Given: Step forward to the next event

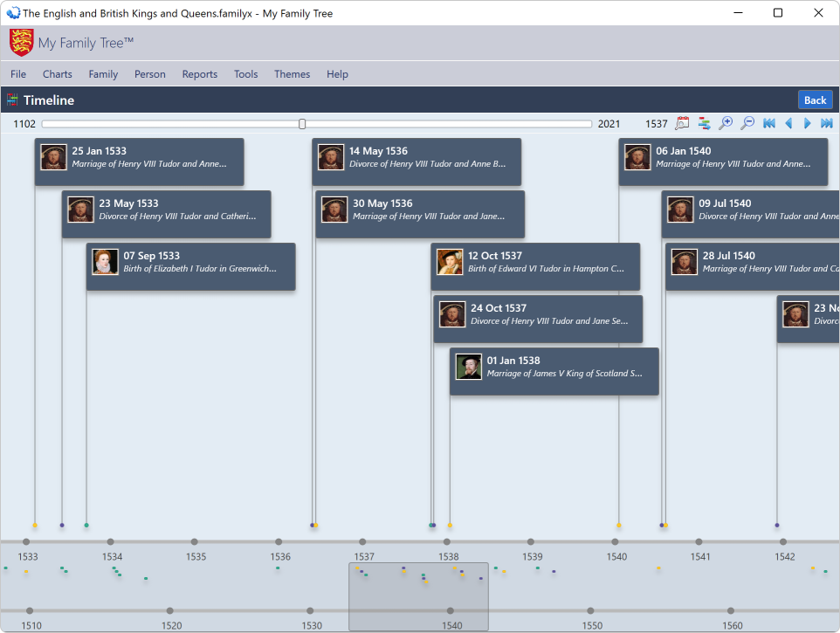Looking at the screenshot, I should (x=807, y=123).
